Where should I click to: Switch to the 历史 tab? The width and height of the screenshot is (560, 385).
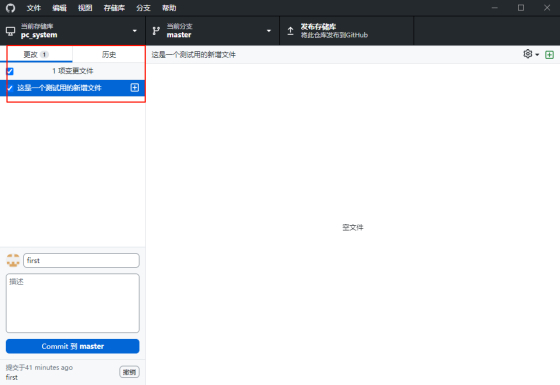(x=109, y=54)
